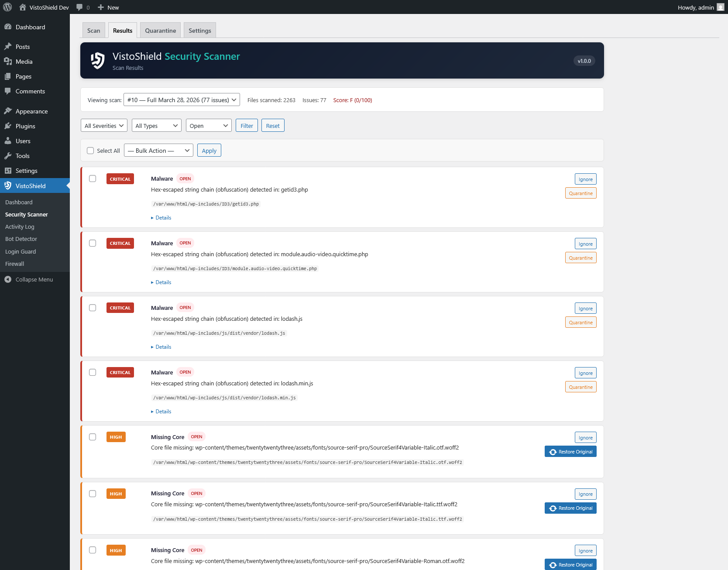Expand Details for lodash.js issue
Screen dimensions: 728x570
[x=161, y=347]
